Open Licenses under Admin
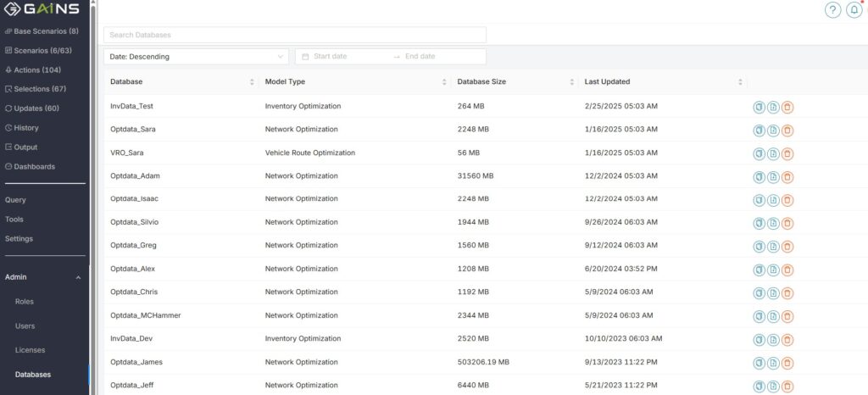The height and width of the screenshot is (395, 868). tap(30, 350)
